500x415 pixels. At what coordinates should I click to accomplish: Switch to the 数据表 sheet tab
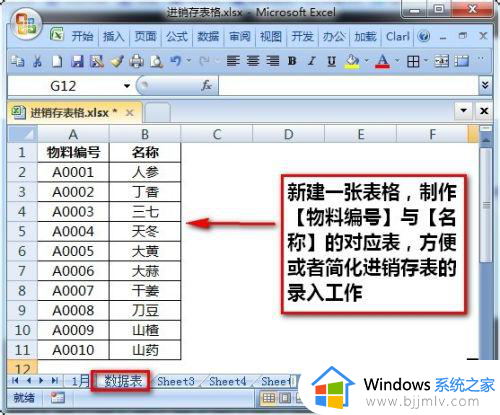pyautogui.click(x=123, y=381)
